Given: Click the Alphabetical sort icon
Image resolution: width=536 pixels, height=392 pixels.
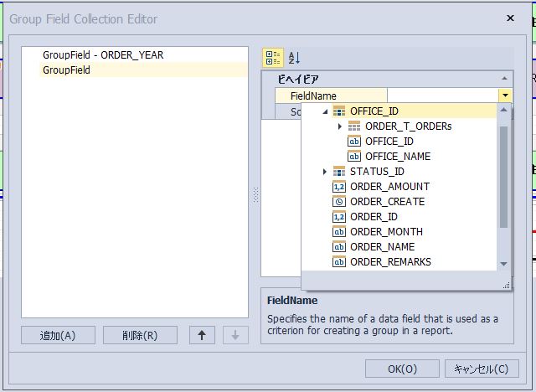Looking at the screenshot, I should 294,58.
